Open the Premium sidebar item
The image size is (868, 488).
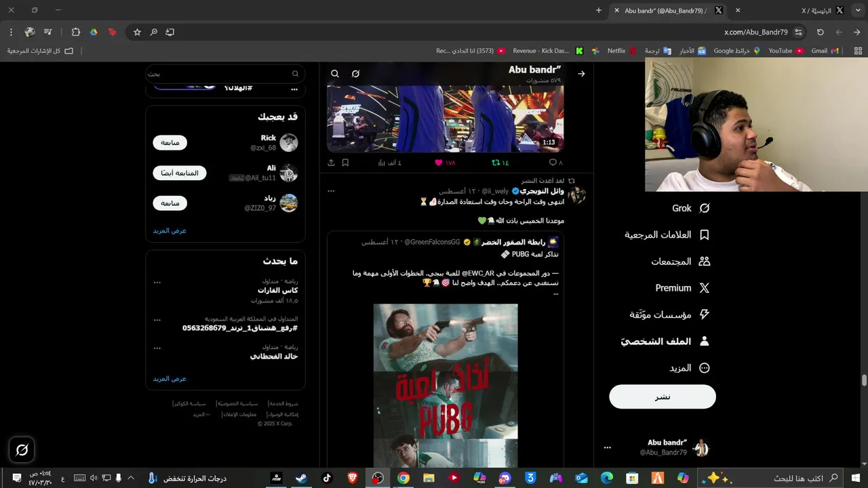(682, 288)
